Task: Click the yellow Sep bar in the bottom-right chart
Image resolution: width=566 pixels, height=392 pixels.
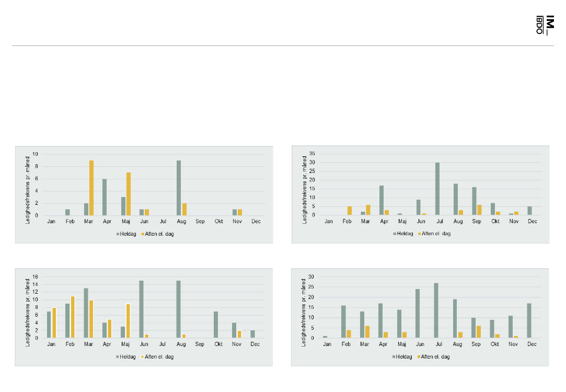Action: click(x=479, y=332)
